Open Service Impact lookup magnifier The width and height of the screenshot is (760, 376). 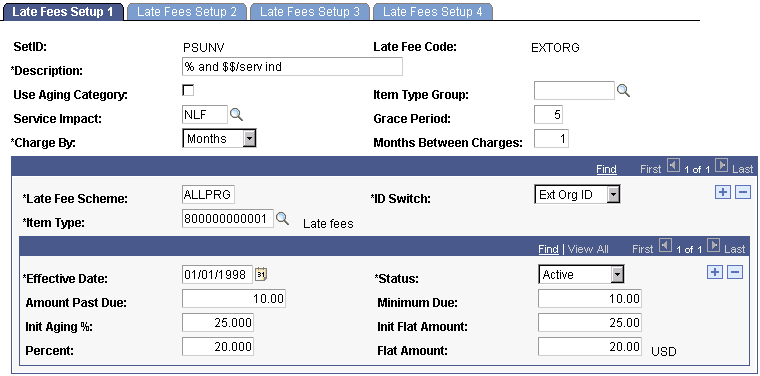click(236, 114)
